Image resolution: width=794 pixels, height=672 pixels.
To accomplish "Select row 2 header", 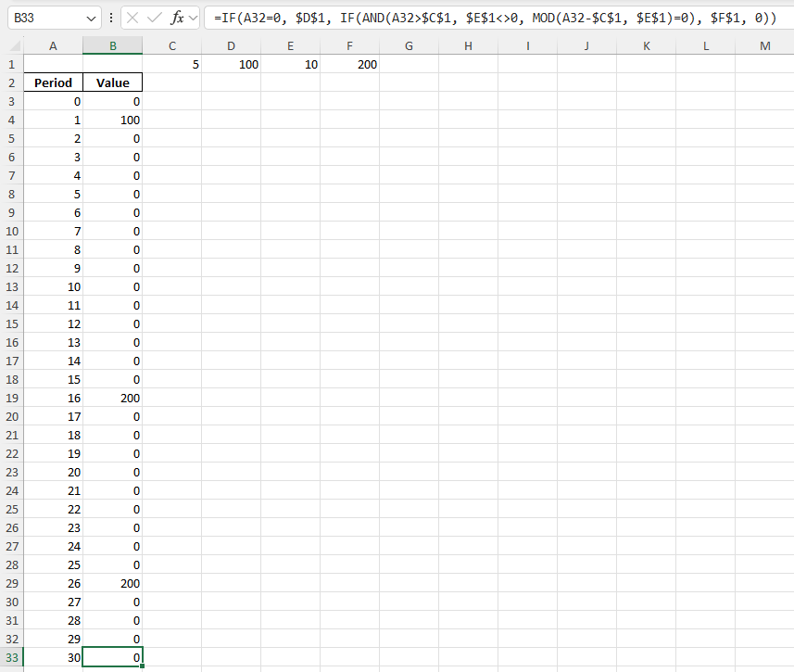I will [x=12, y=82].
